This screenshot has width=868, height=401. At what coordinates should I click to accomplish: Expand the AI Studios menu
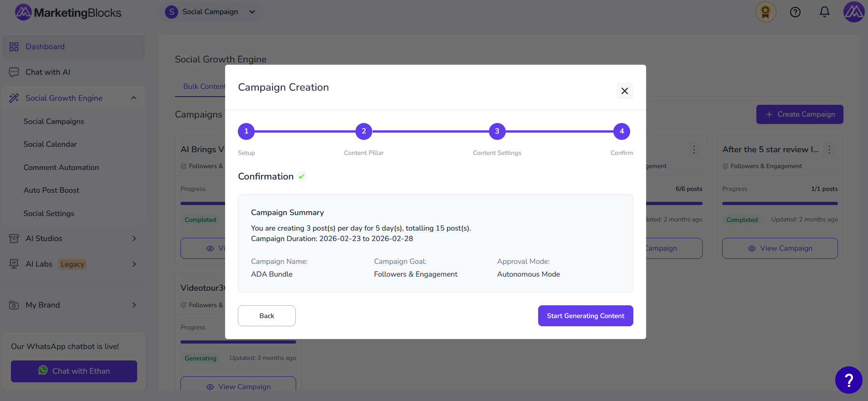click(x=134, y=238)
